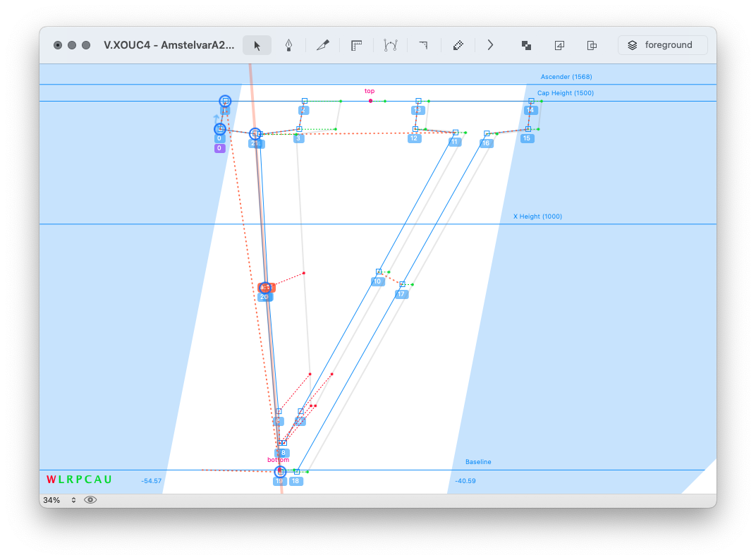Select the arrow editing tool
The height and width of the screenshot is (560, 756).
257,45
